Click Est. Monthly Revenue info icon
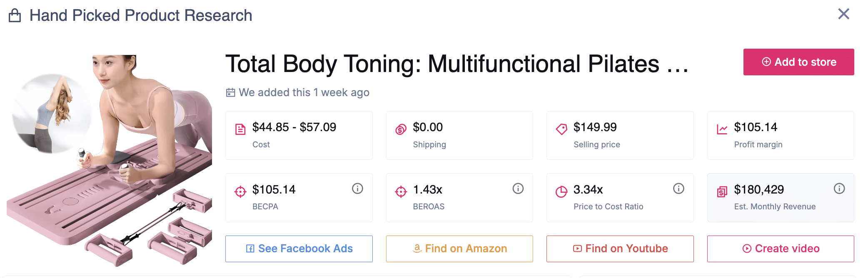This screenshot has width=868, height=278. click(x=839, y=189)
